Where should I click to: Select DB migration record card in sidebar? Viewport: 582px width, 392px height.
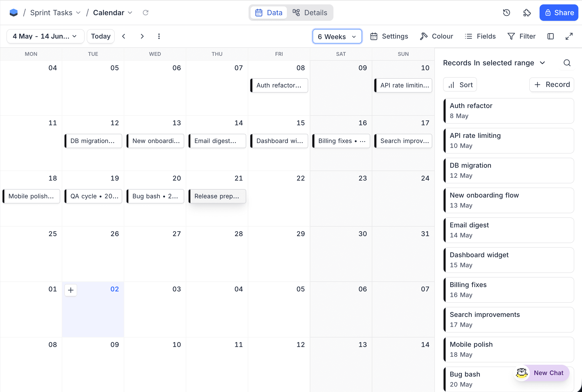[x=509, y=171]
